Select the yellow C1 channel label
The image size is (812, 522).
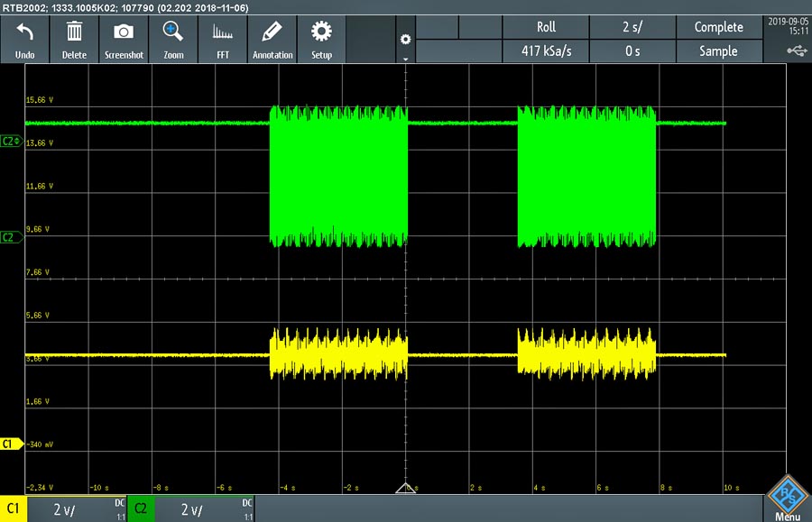(x=13, y=508)
